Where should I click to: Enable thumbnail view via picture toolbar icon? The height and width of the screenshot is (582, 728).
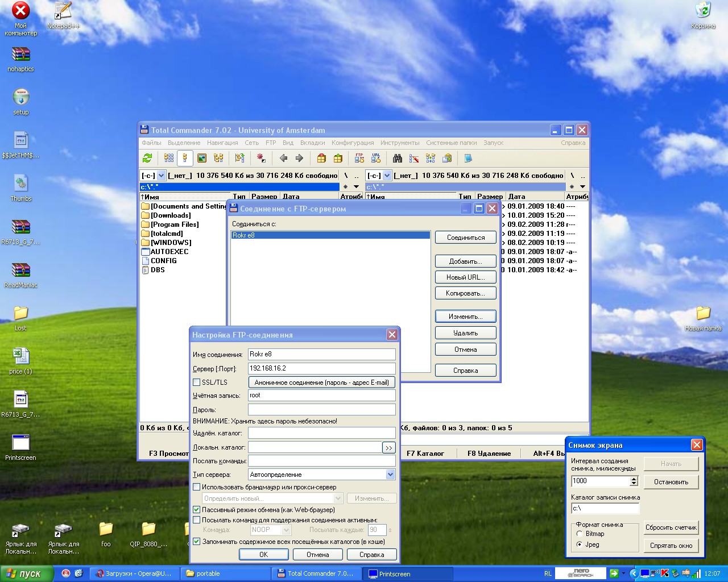201,158
